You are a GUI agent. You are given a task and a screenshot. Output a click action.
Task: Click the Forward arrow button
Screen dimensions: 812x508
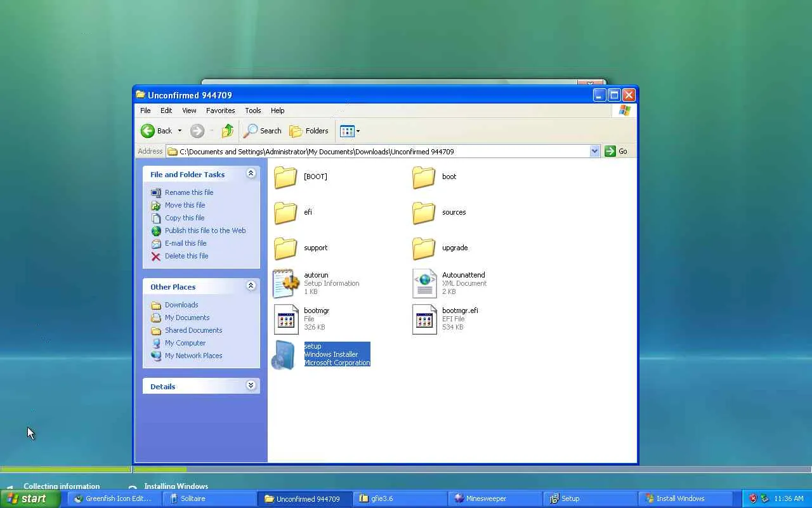[197, 131]
